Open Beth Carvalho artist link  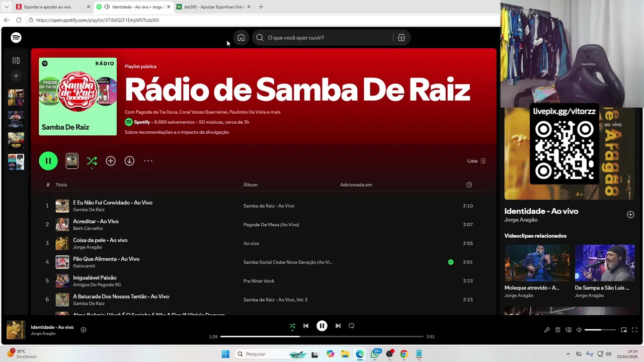click(x=88, y=228)
